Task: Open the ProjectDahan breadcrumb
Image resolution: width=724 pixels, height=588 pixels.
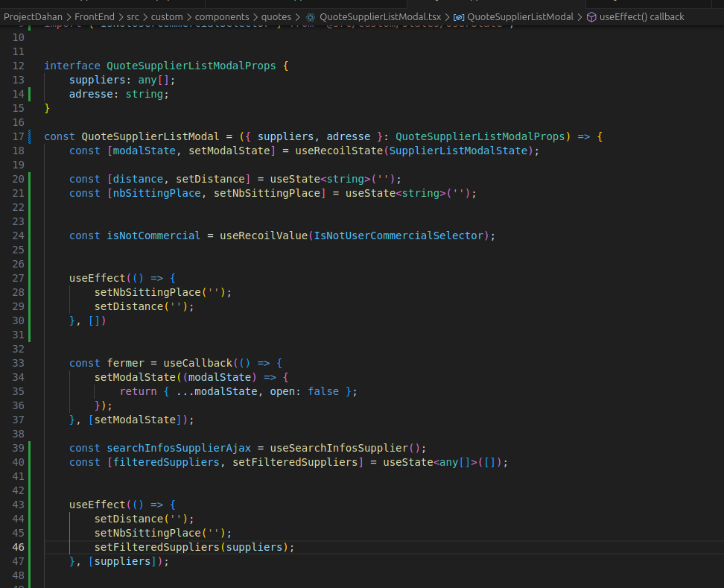Action: point(33,16)
